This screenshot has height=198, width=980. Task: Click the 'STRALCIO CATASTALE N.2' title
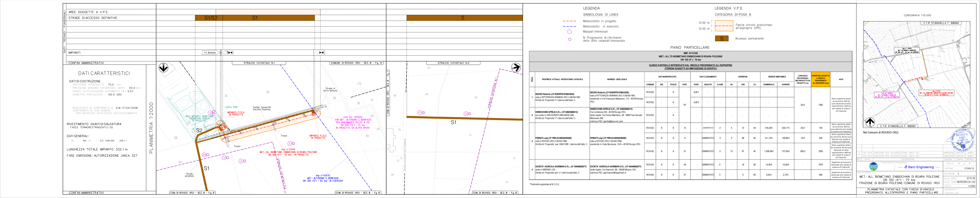tap(453, 63)
